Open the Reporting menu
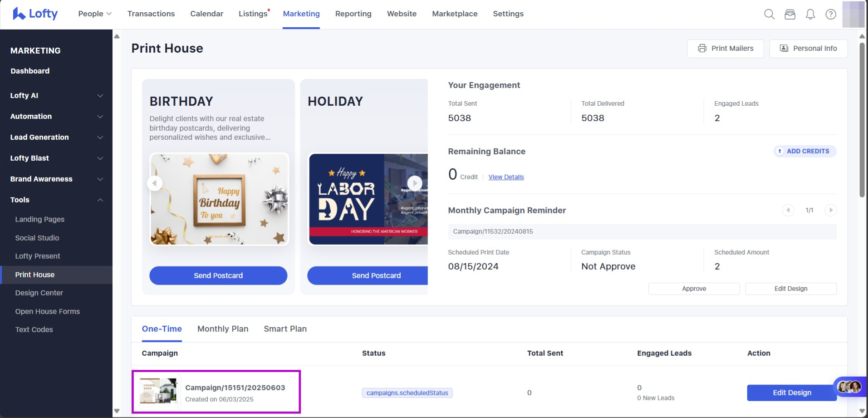The width and height of the screenshot is (868, 418). point(353,14)
